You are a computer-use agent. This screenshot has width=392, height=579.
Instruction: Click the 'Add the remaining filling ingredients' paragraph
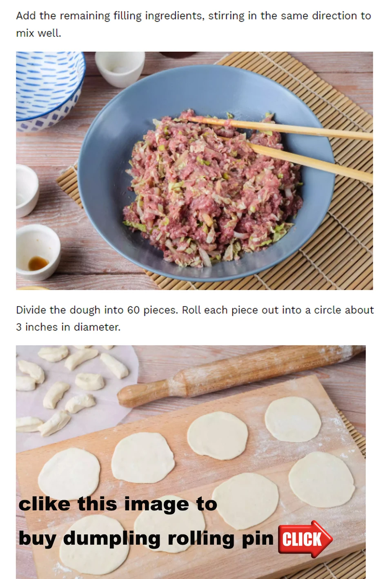click(x=194, y=24)
